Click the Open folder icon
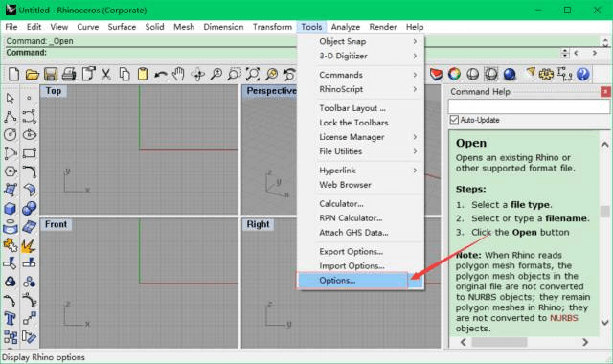This screenshot has width=613, height=364. pyautogui.click(x=32, y=74)
